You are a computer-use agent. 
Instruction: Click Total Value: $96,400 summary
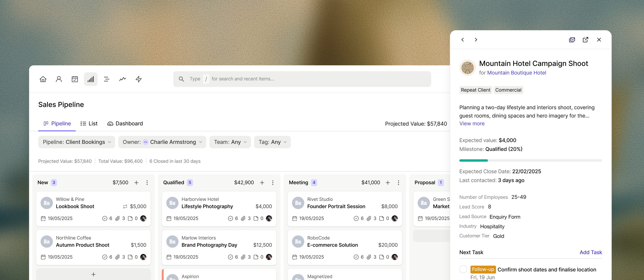click(120, 161)
